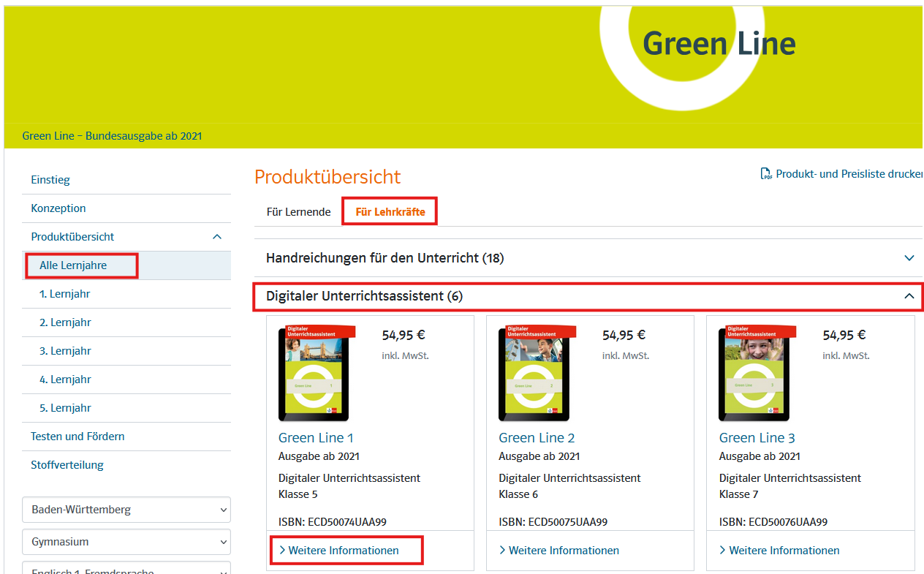Click the Klasse 7 text

739,494
